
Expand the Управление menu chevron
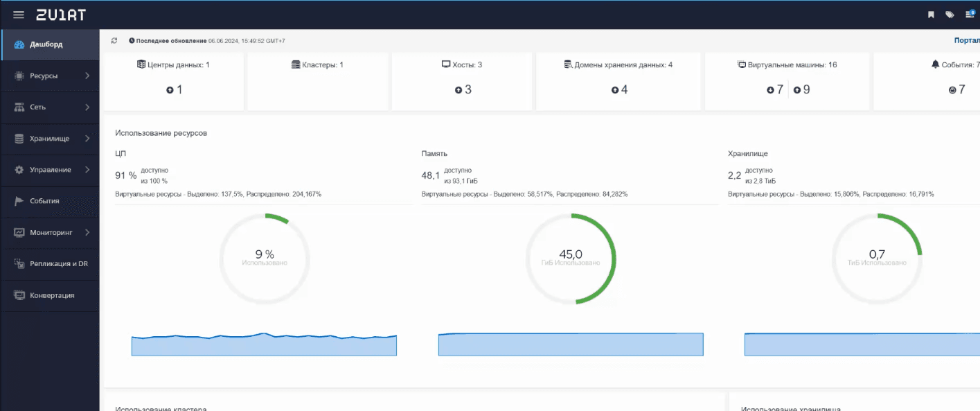point(87,170)
